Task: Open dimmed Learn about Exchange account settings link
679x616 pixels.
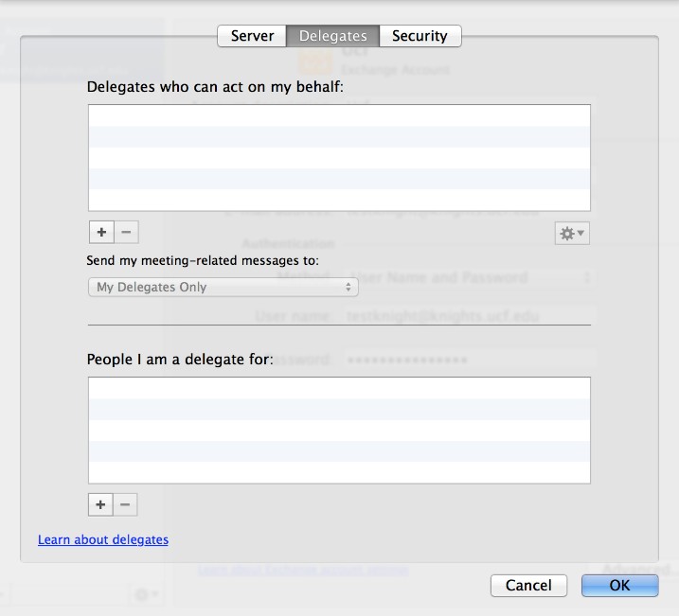Action: [303, 570]
